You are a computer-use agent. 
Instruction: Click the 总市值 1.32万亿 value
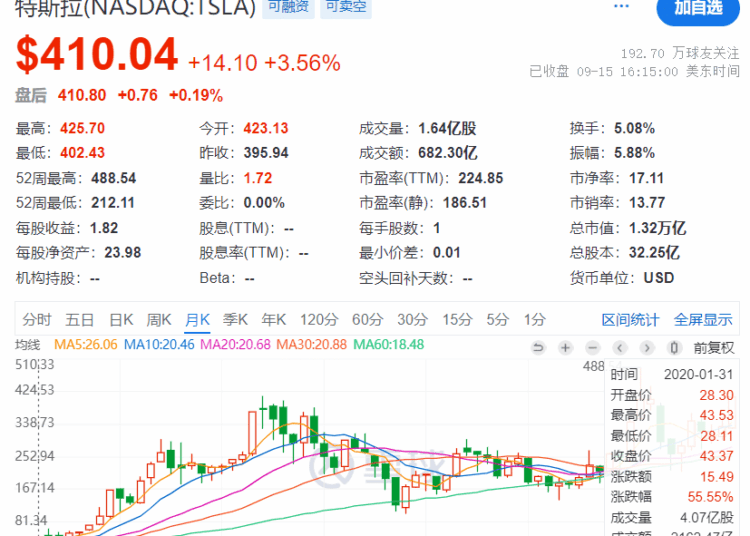pyautogui.click(x=658, y=228)
